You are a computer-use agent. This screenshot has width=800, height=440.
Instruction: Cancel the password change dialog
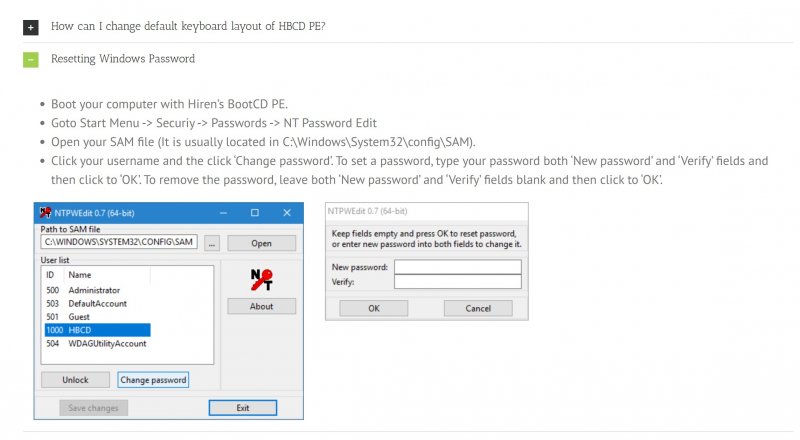coord(478,308)
